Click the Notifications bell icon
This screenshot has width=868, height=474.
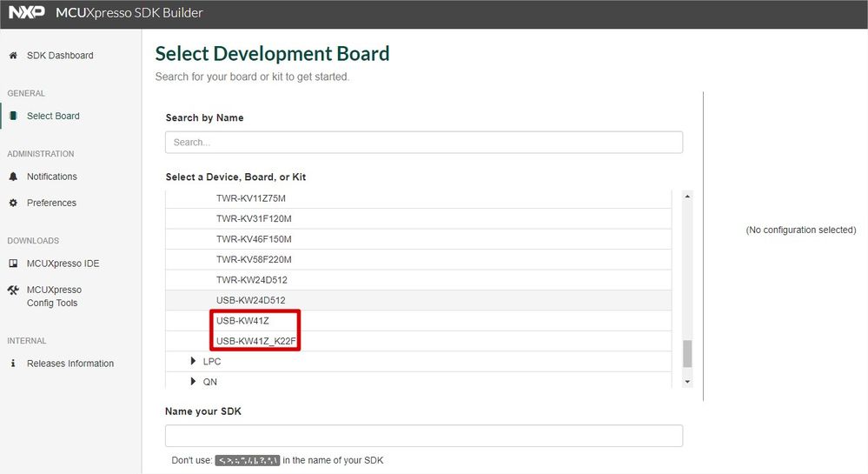pos(13,177)
